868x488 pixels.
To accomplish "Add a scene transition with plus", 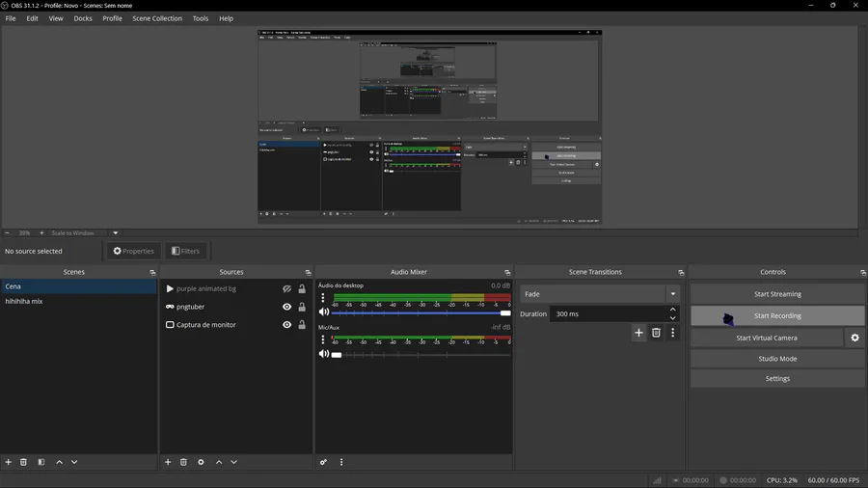I will pos(638,333).
